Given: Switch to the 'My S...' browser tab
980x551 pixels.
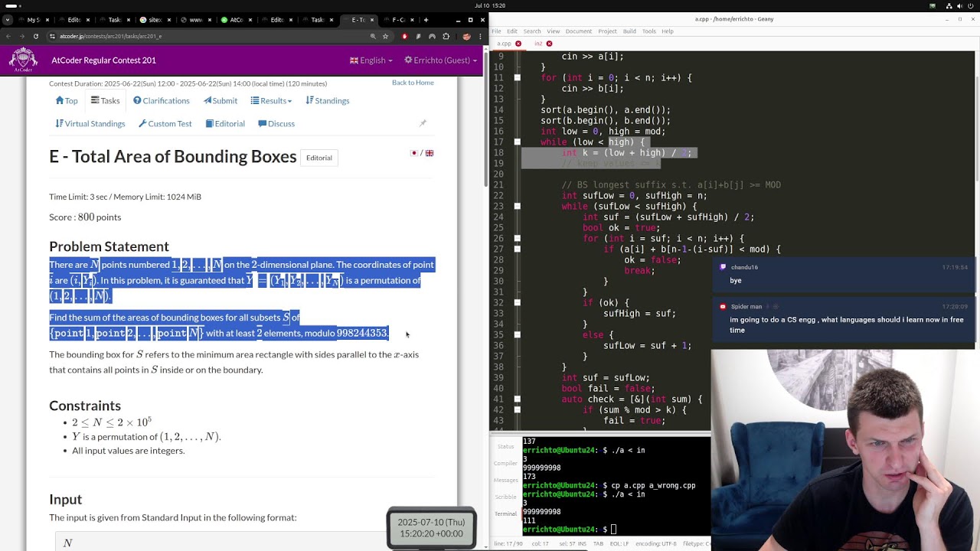Looking at the screenshot, I should (34, 19).
